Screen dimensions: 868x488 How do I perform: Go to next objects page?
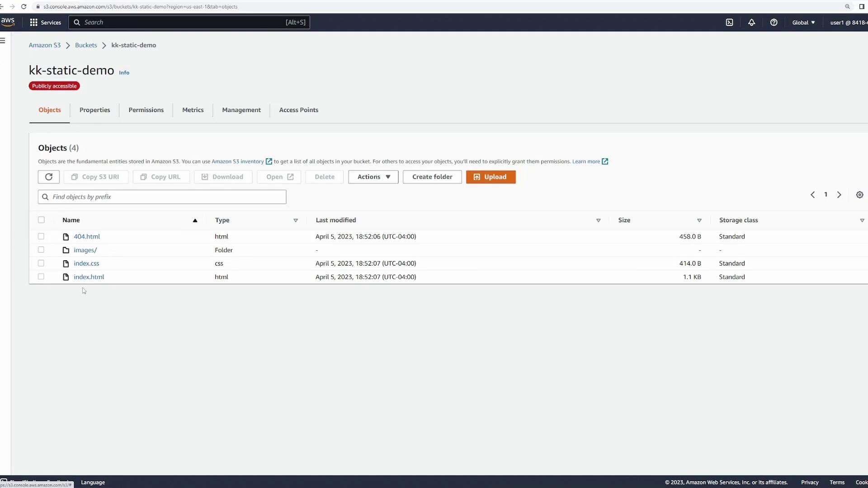(839, 195)
